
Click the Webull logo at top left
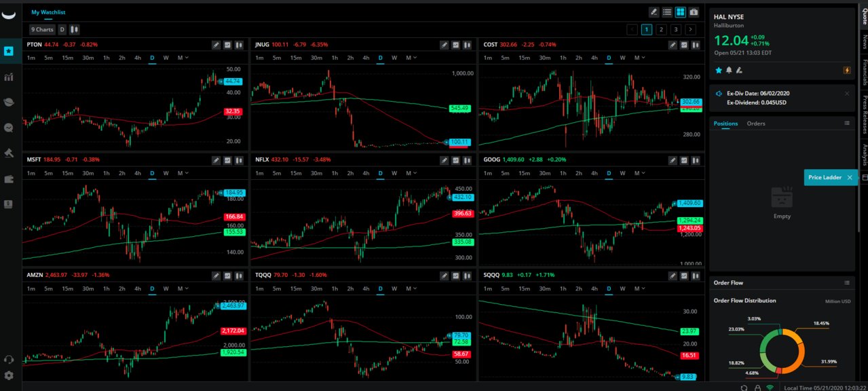pos(9,16)
